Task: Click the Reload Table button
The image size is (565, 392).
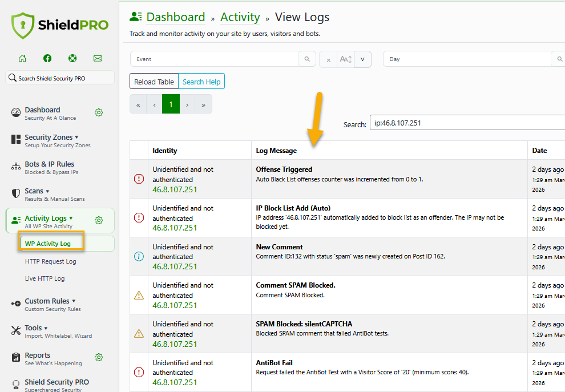Action: tap(154, 82)
